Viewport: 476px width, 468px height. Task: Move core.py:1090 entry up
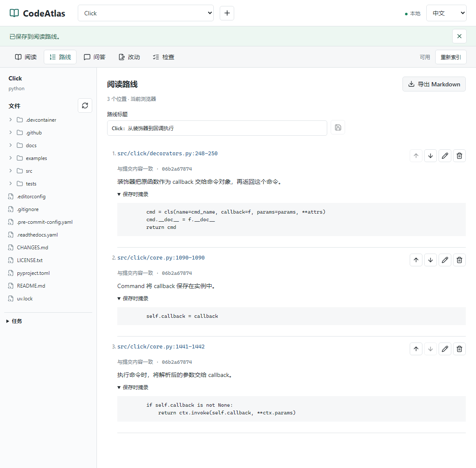[416, 260]
